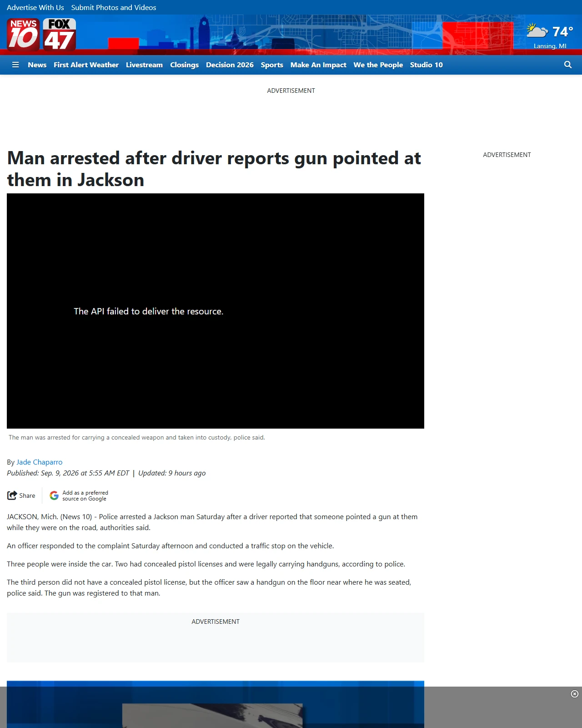Click the 74° temperature reading
The width and height of the screenshot is (582, 728).
click(562, 31)
